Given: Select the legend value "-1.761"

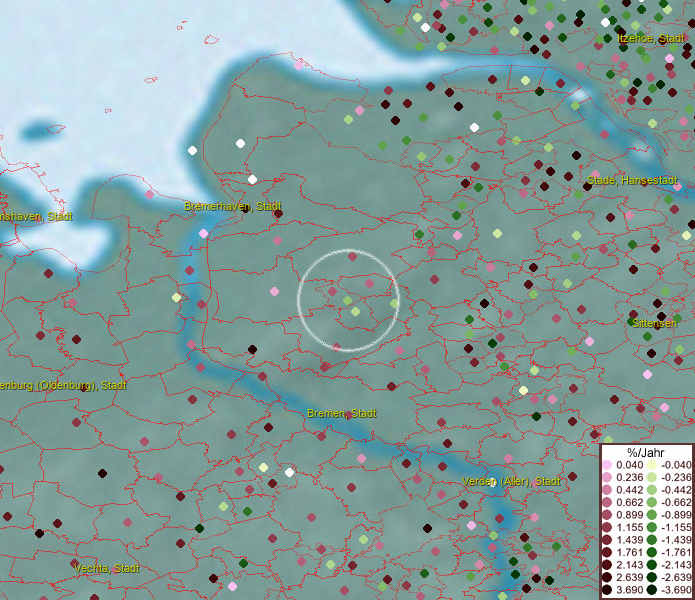Looking at the screenshot, I should pos(676,553).
